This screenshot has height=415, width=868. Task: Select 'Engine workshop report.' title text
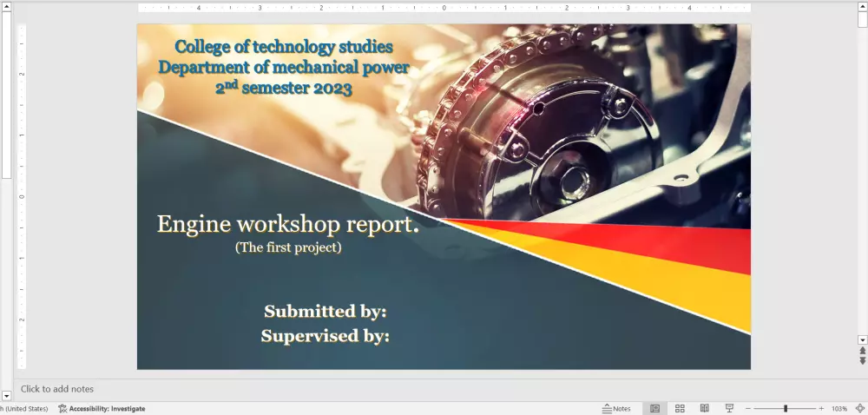(x=288, y=224)
